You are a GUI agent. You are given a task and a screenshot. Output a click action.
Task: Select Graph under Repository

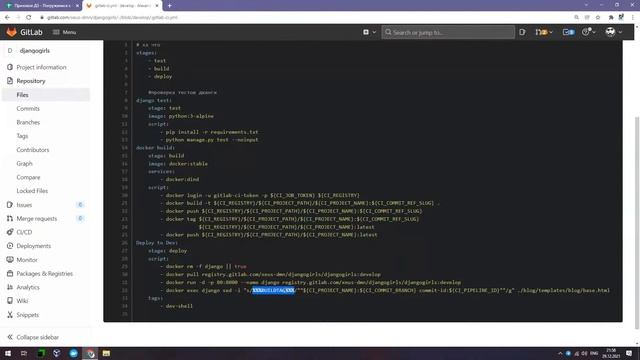(24, 163)
